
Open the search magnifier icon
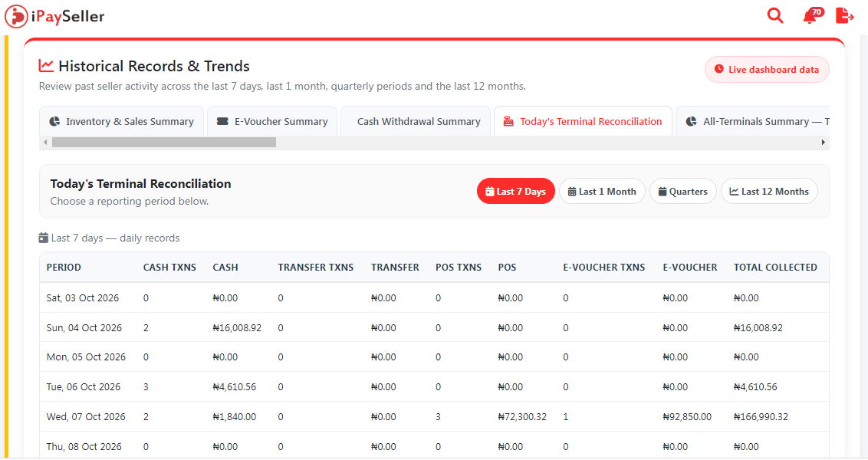[775, 15]
